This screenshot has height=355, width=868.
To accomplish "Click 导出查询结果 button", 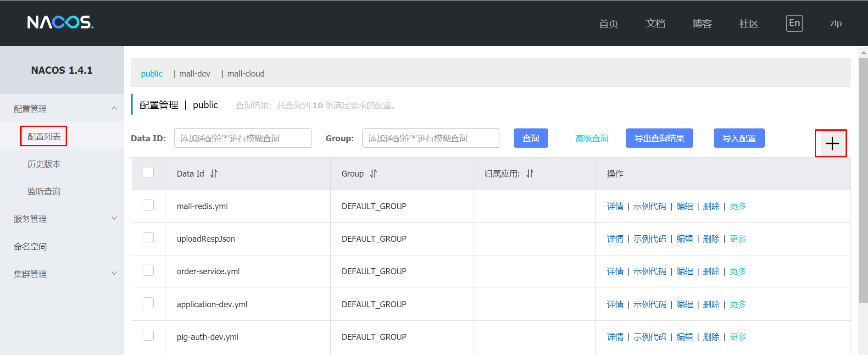I will [x=659, y=138].
